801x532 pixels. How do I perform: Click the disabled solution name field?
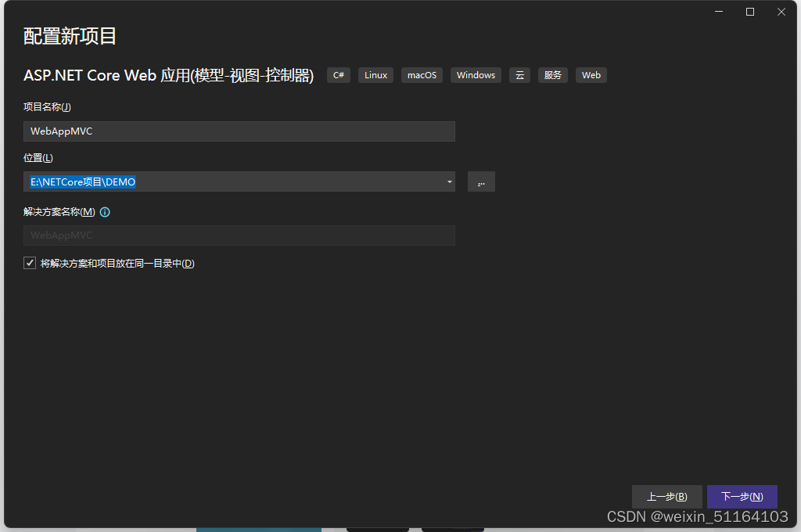pyautogui.click(x=239, y=235)
